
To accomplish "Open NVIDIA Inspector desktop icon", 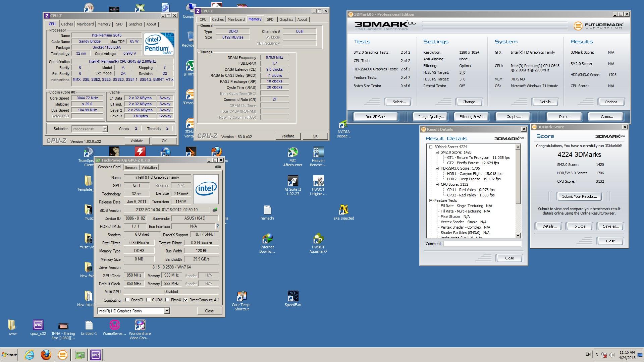I will click(343, 129).
